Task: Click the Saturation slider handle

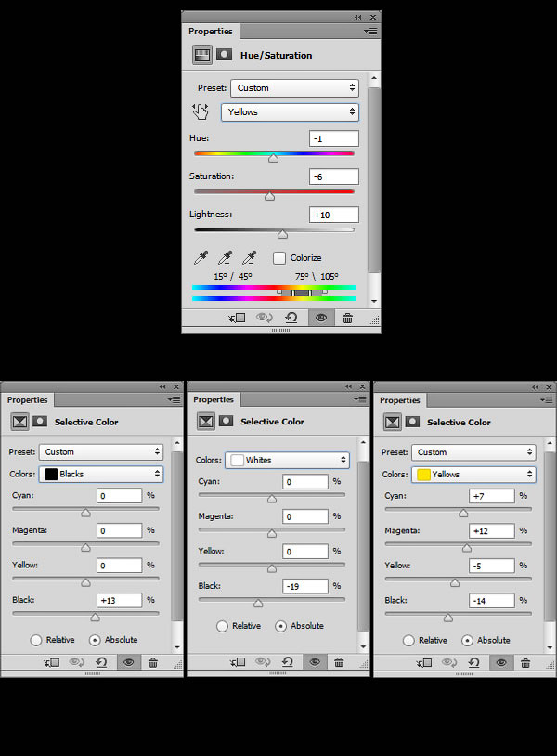Action: [x=270, y=196]
